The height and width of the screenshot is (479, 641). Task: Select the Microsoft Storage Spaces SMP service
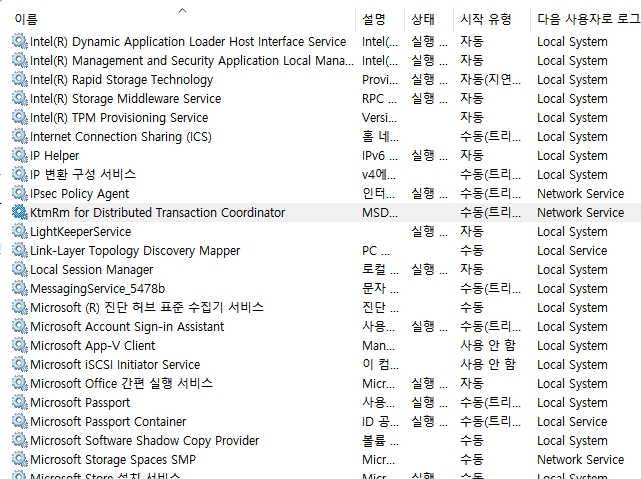113,460
